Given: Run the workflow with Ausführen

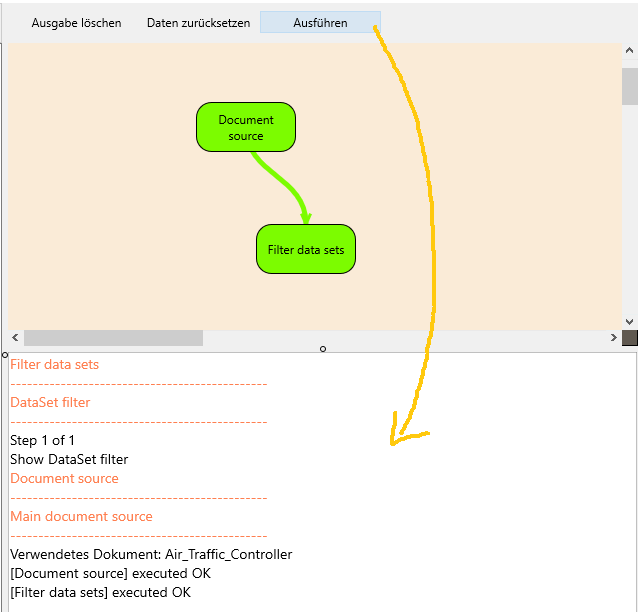Looking at the screenshot, I should (x=320, y=22).
